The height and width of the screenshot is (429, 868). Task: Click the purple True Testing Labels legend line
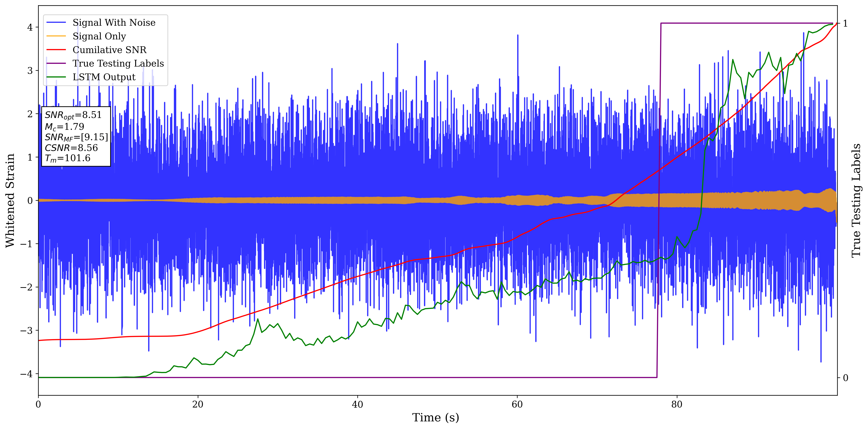56,63
